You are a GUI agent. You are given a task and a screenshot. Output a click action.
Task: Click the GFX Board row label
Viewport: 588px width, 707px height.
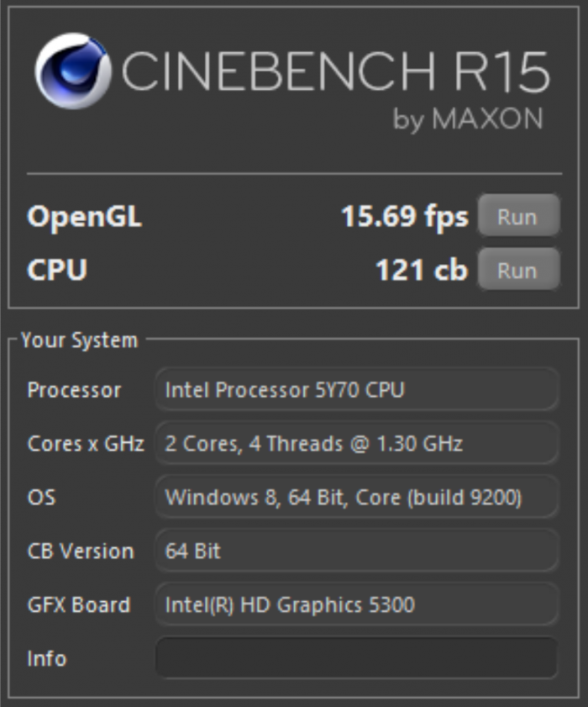coord(79,605)
